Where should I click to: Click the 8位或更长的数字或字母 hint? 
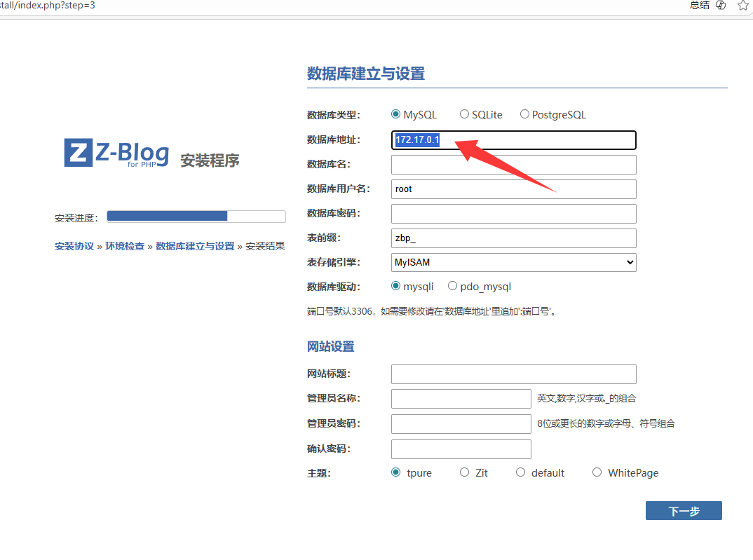(x=606, y=424)
